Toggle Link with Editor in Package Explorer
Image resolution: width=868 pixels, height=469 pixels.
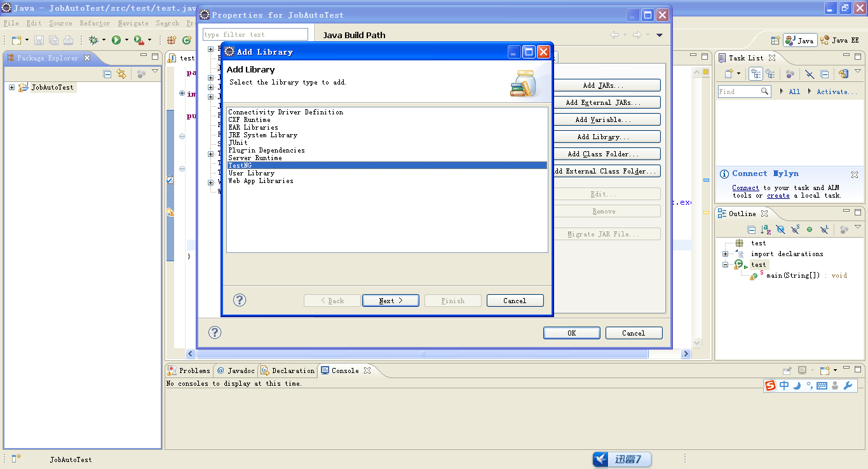(x=121, y=74)
